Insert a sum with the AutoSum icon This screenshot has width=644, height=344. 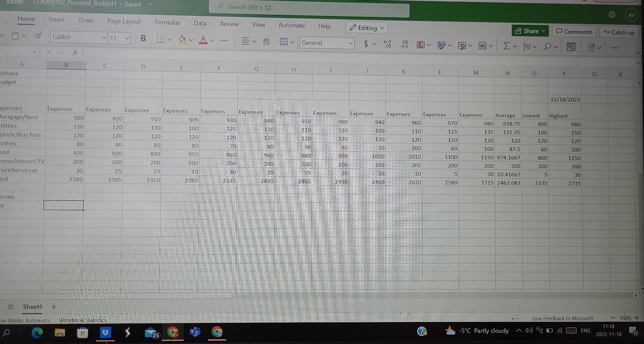(506, 47)
